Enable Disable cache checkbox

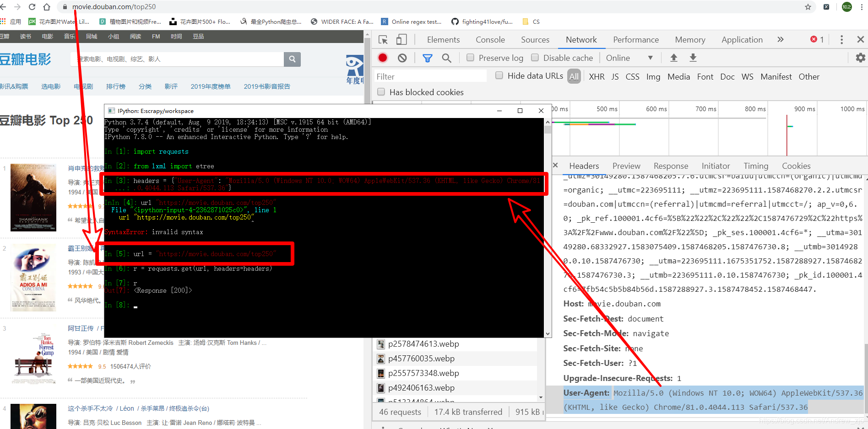click(x=535, y=58)
